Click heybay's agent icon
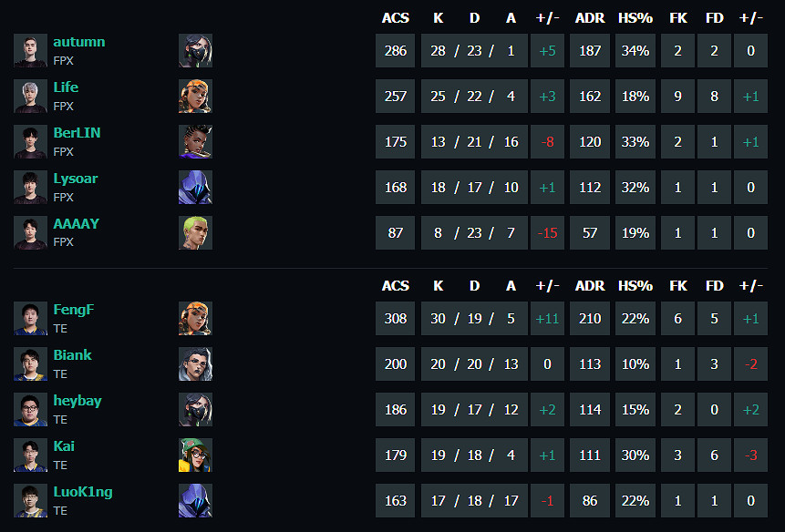The height and width of the screenshot is (532, 785). [x=195, y=410]
